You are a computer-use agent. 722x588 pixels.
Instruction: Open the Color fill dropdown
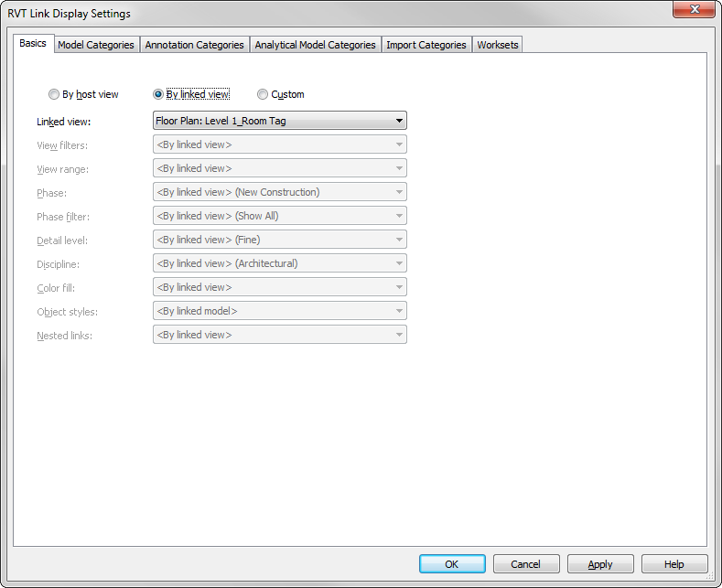point(279,287)
